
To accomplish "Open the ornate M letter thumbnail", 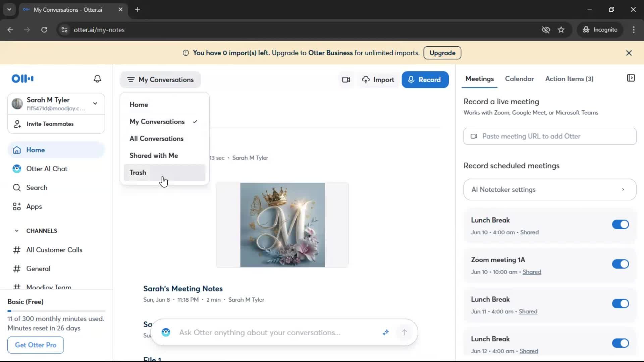I will (x=282, y=225).
